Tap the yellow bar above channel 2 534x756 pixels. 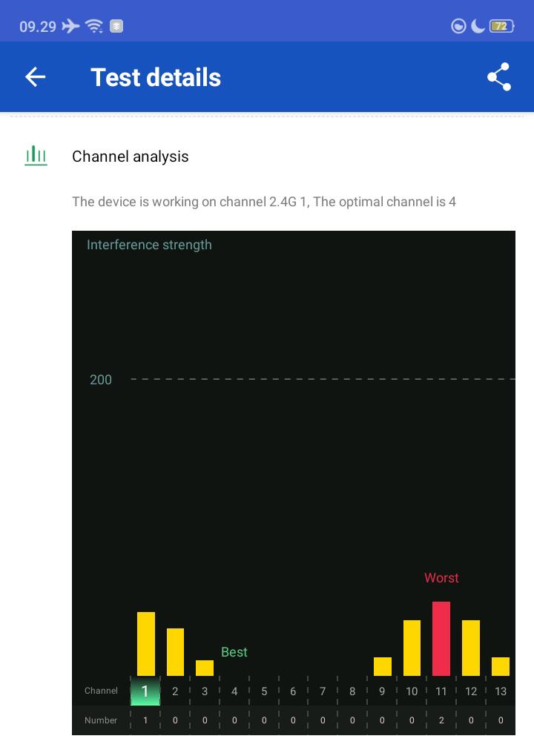pos(175,651)
